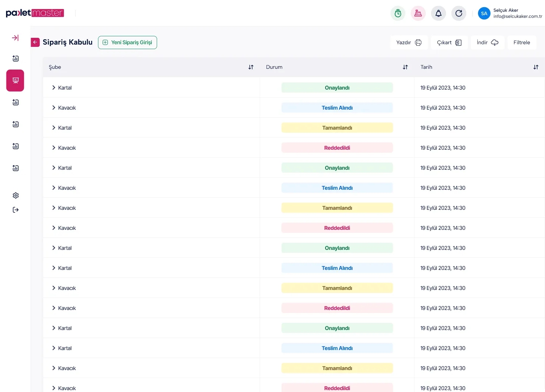The image size is (545, 392).
Task: Open the Selçuk Aker profile name
Action: (506, 10)
